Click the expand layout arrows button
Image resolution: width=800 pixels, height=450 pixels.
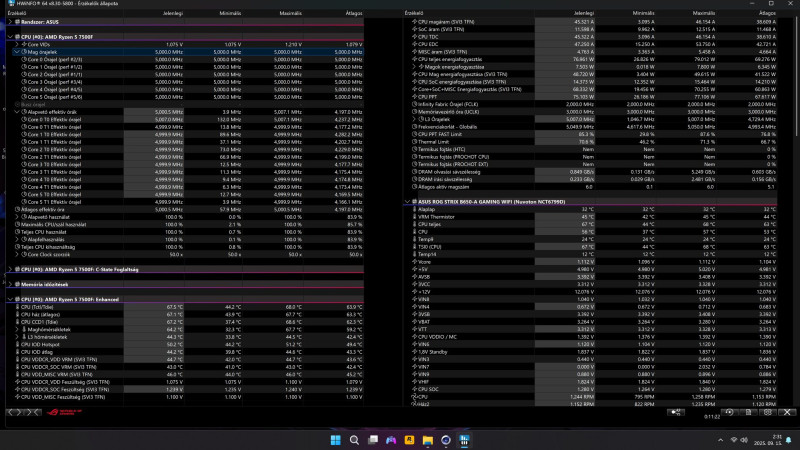[x=14, y=412]
